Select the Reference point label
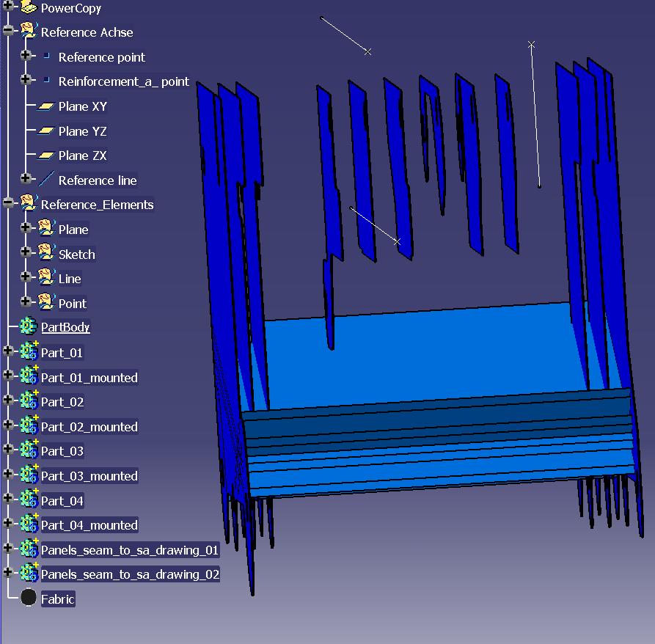This screenshot has height=644, width=655. click(101, 56)
